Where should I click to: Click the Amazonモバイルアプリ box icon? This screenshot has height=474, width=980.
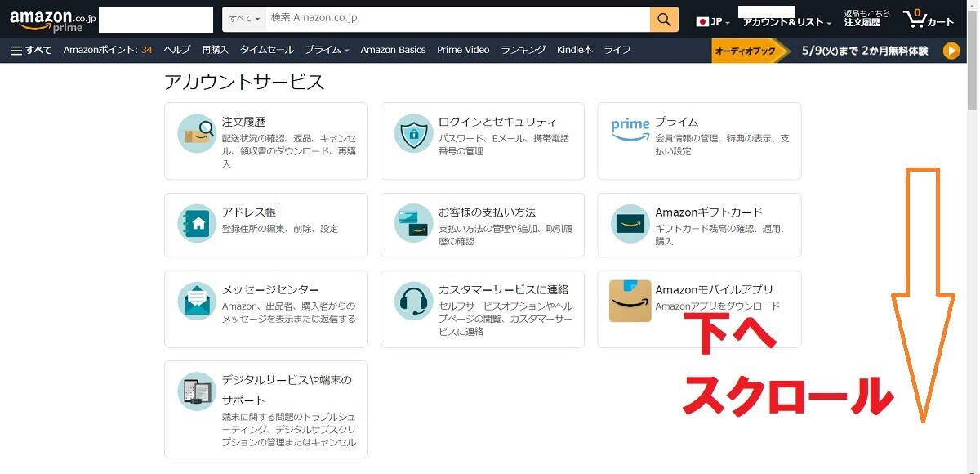tap(630, 301)
